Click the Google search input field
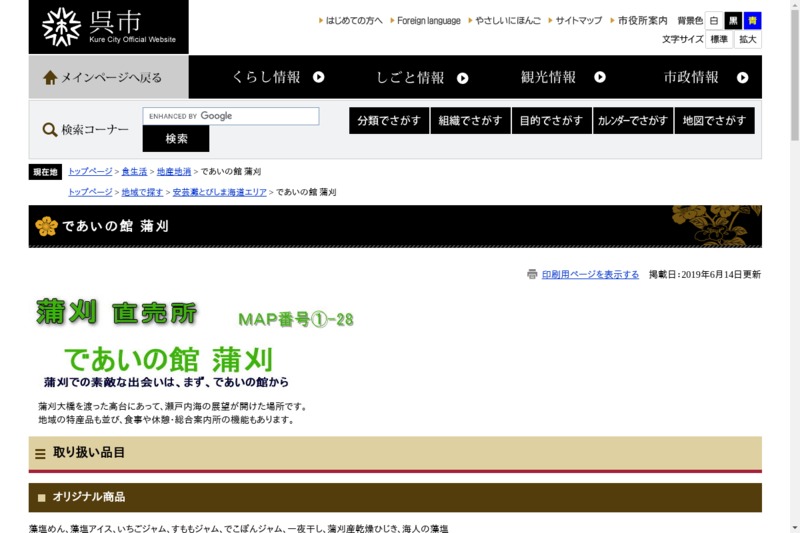 pyautogui.click(x=231, y=116)
